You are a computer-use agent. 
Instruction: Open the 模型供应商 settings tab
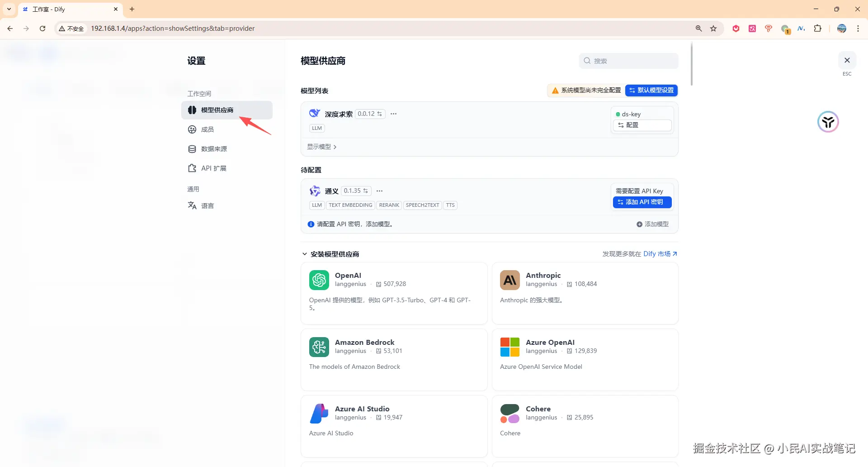(x=227, y=110)
